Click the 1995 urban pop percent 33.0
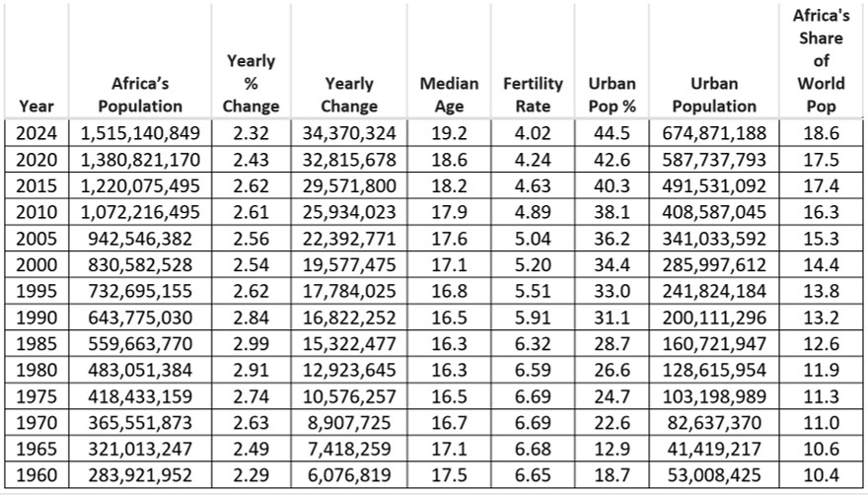This screenshot has width=868, height=495. pos(612,291)
